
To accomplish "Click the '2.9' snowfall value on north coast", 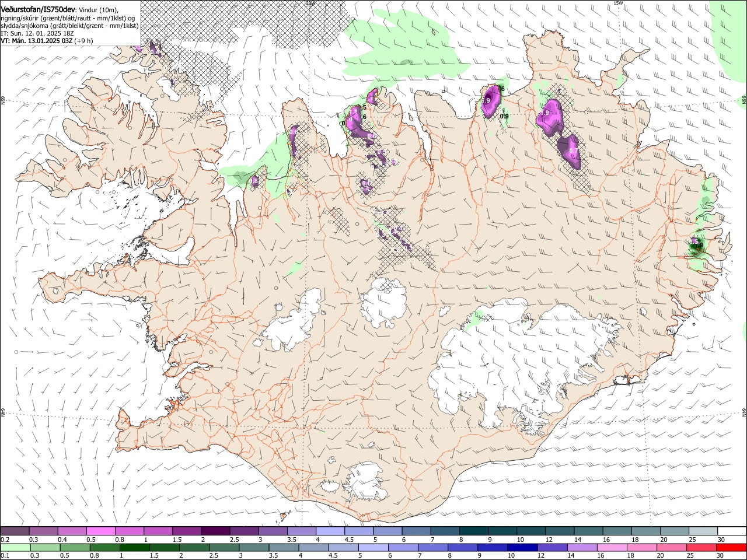I will pyautogui.click(x=486, y=101).
